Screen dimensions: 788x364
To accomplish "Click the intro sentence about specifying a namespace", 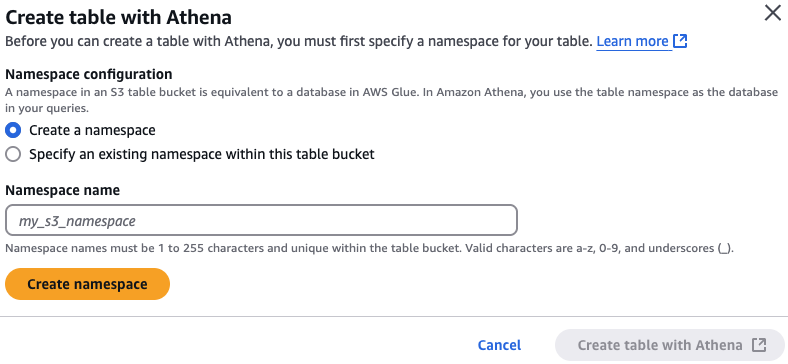I will [x=299, y=41].
